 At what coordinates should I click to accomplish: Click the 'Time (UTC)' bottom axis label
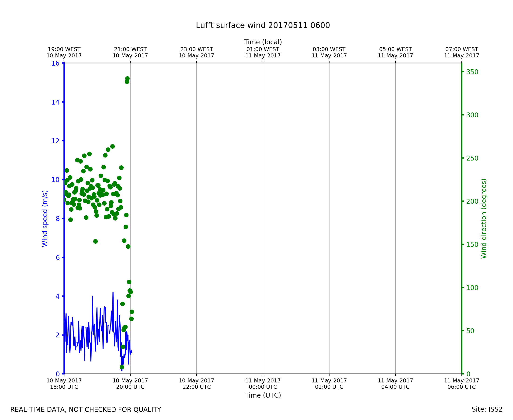point(263,395)
